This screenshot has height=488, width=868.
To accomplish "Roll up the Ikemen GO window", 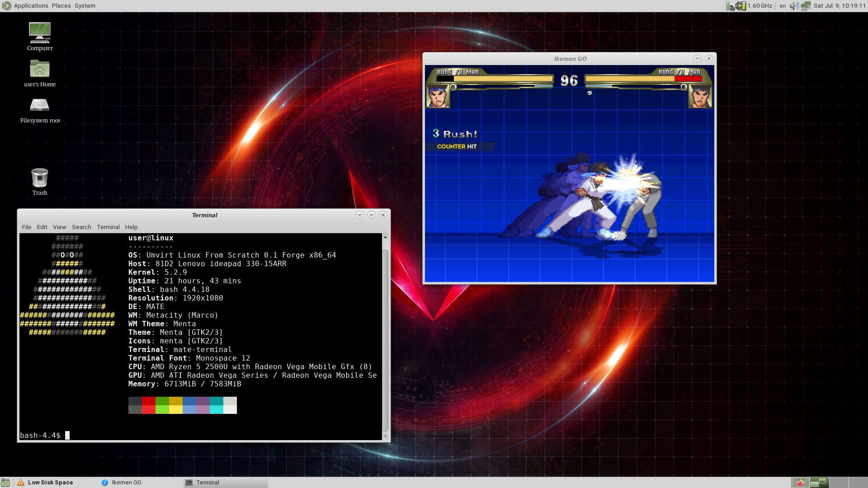I will [x=697, y=59].
